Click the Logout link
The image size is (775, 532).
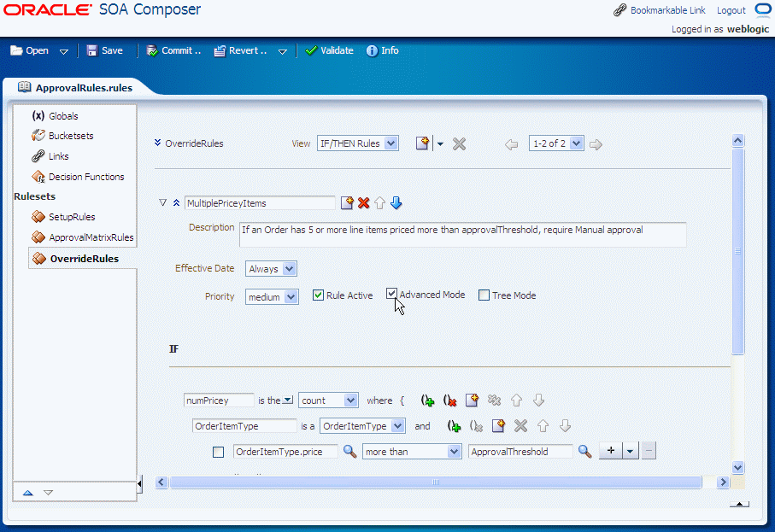[x=731, y=10]
